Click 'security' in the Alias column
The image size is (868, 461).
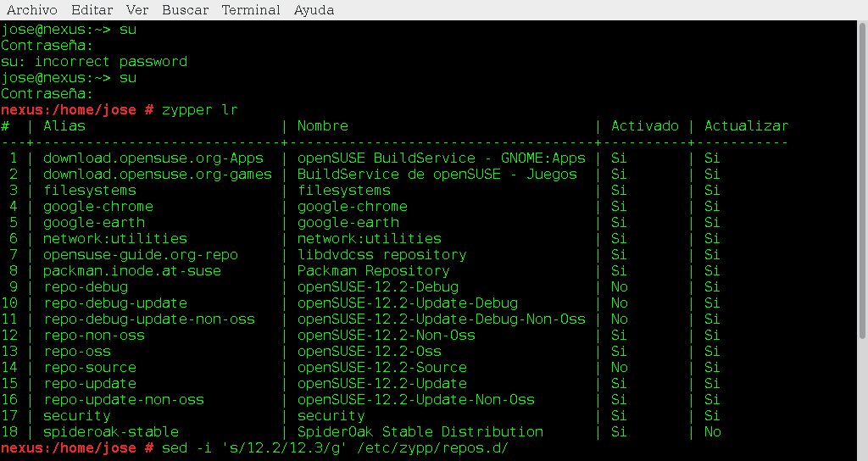[77, 415]
